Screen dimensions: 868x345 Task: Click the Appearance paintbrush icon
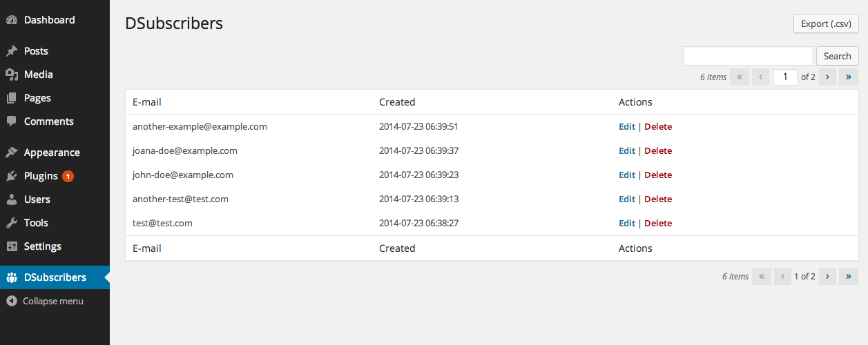pyautogui.click(x=12, y=152)
